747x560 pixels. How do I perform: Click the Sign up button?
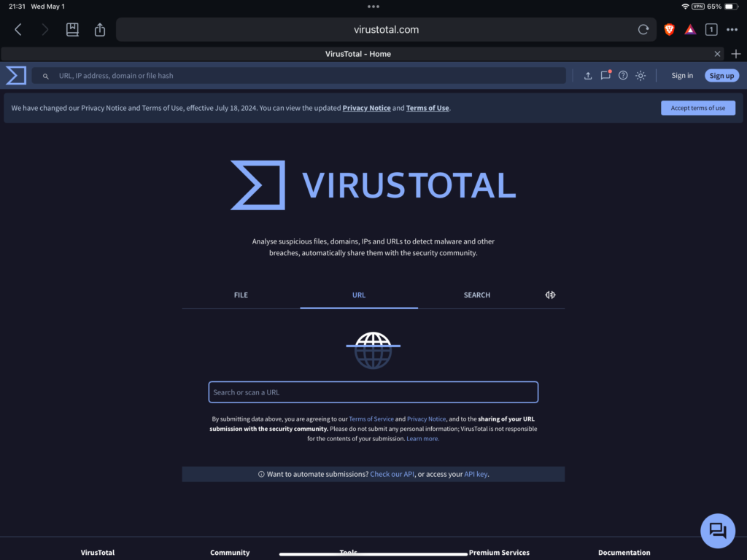point(721,75)
